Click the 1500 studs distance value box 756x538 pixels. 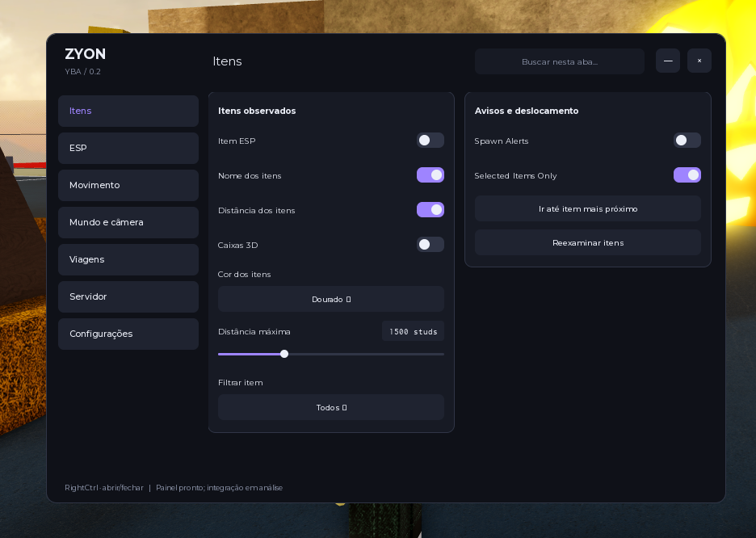[414, 332]
